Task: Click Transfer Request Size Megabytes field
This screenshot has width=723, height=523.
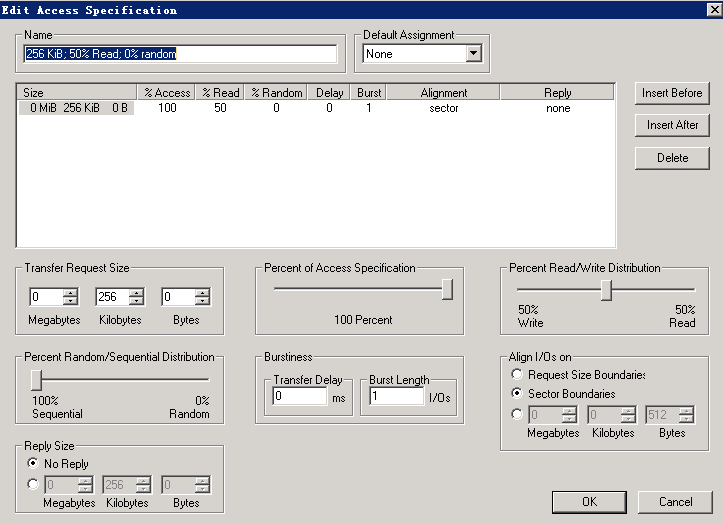Action: [x=46, y=297]
